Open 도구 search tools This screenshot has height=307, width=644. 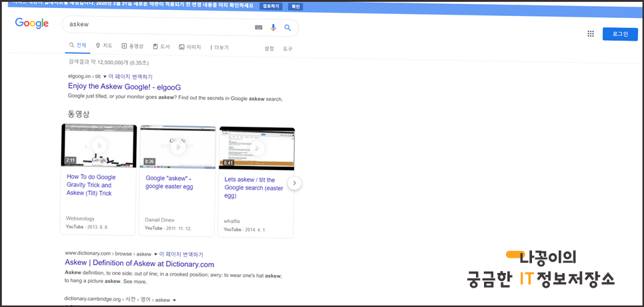point(287,49)
